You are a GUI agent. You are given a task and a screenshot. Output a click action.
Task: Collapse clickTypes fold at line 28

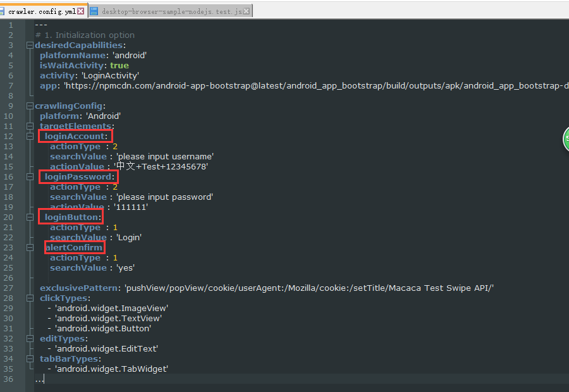click(30, 298)
